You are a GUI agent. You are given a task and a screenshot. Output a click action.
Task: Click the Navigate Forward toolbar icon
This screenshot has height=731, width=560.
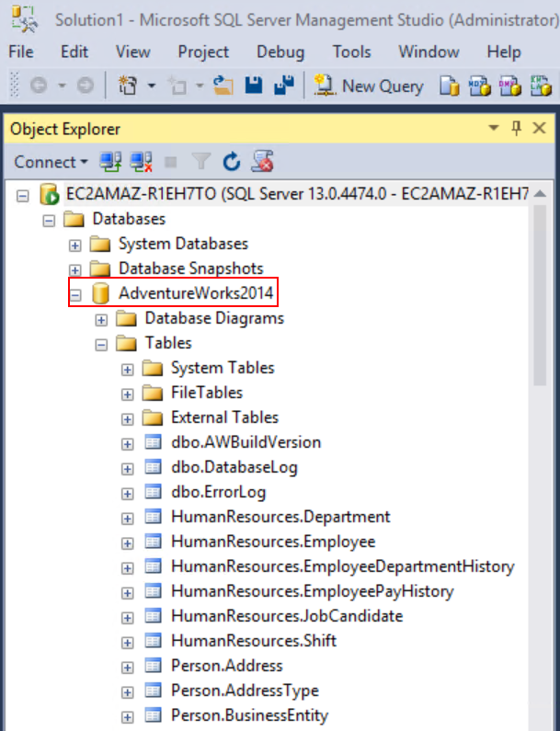point(85,86)
